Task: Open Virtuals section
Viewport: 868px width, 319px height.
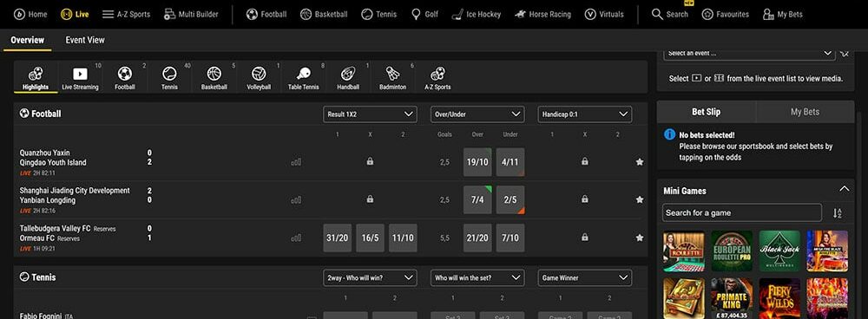Action: [604, 15]
